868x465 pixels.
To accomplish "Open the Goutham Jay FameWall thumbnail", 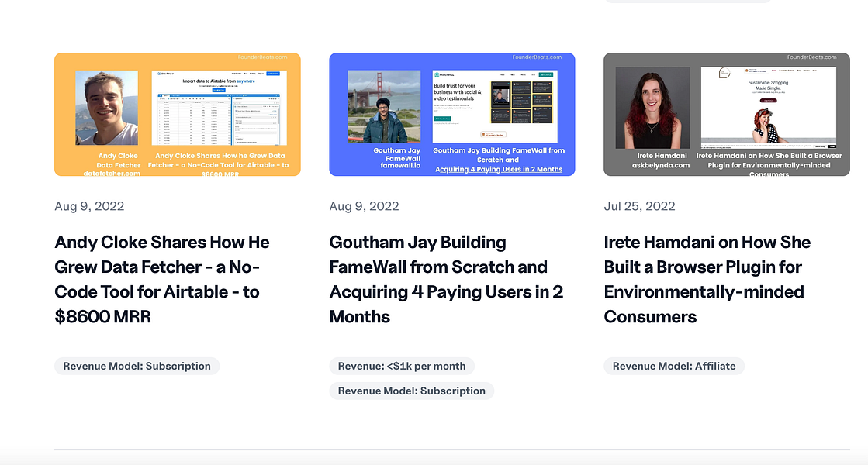I will pos(451,115).
